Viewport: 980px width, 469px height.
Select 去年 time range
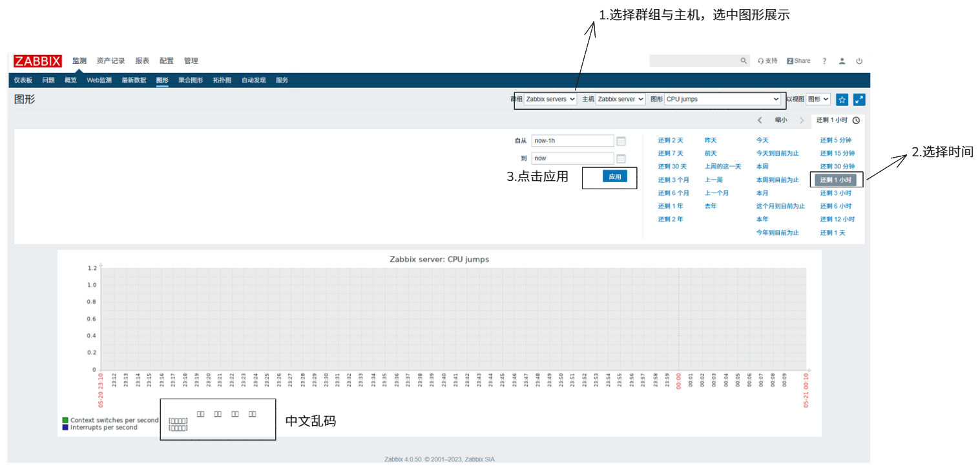click(711, 206)
